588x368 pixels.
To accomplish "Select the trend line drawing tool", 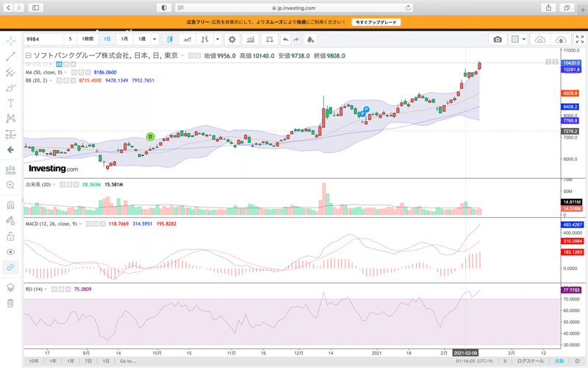I will click(x=10, y=57).
